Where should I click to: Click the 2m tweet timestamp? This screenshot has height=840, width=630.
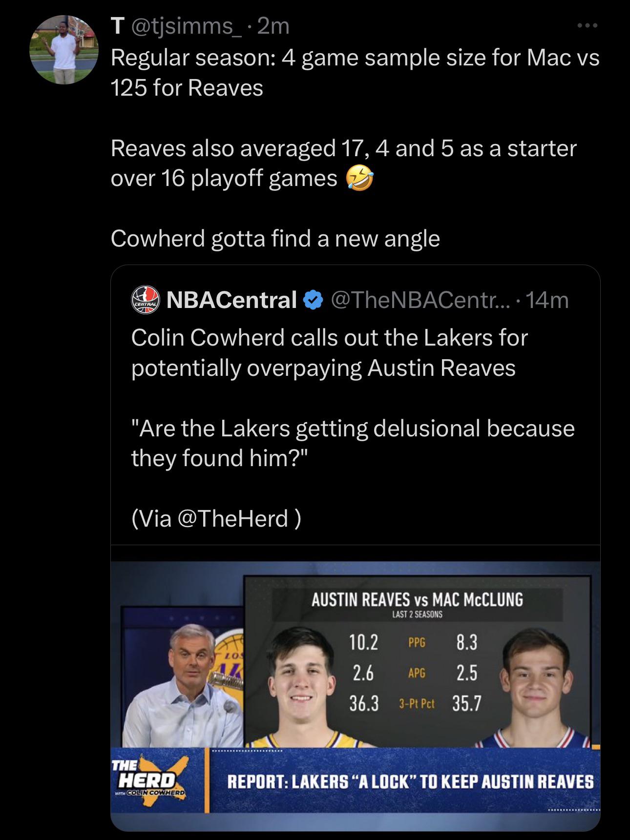pyautogui.click(x=273, y=26)
